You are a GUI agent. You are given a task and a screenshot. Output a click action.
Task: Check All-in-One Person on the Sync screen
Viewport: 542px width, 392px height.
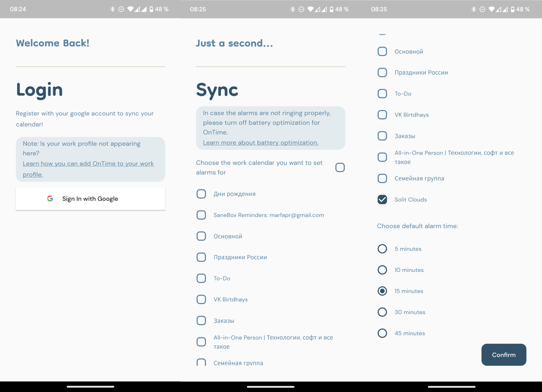tap(201, 342)
